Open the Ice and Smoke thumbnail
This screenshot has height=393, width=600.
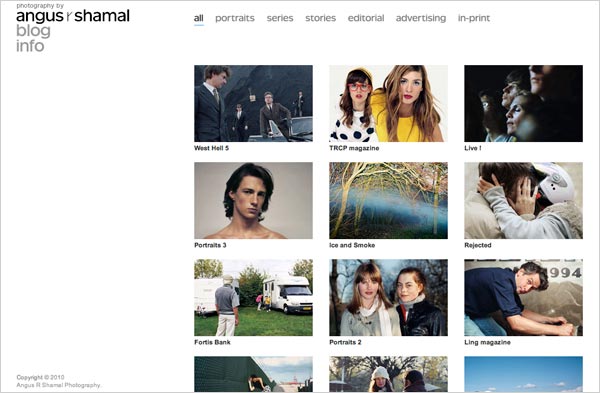pos(388,201)
